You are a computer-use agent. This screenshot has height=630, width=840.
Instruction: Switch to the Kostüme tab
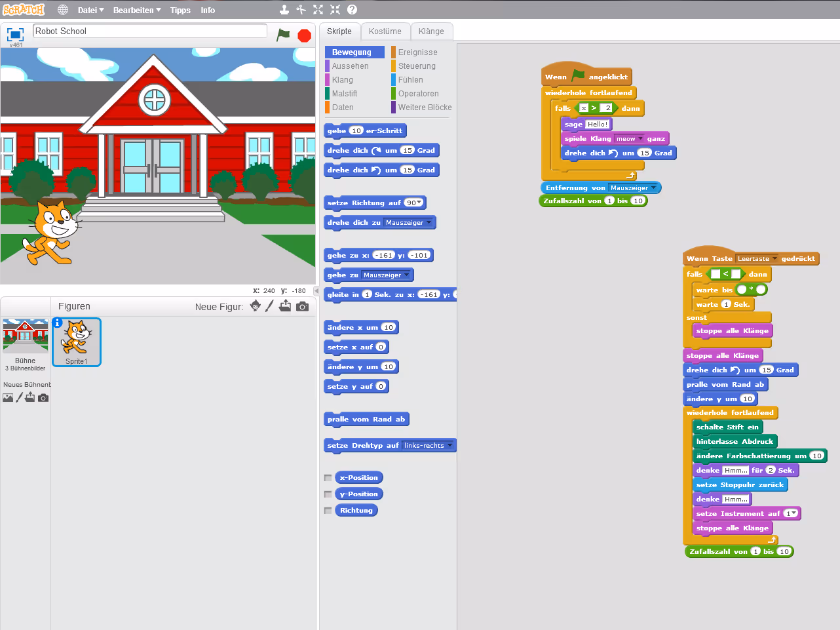385,31
